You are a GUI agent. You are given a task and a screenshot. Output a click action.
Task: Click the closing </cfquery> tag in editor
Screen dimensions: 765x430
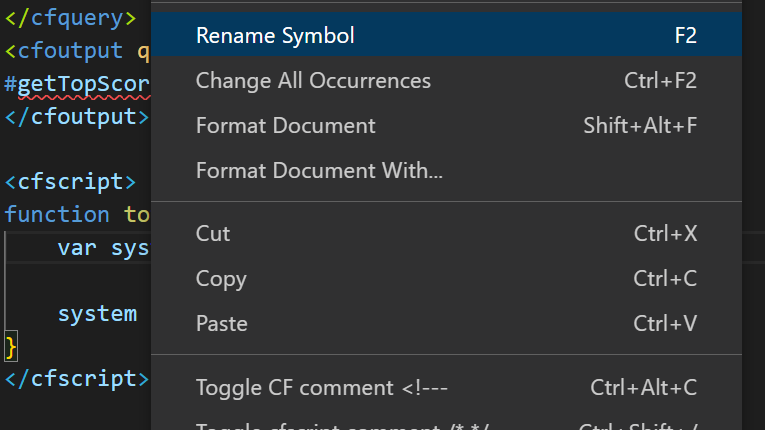tap(70, 17)
